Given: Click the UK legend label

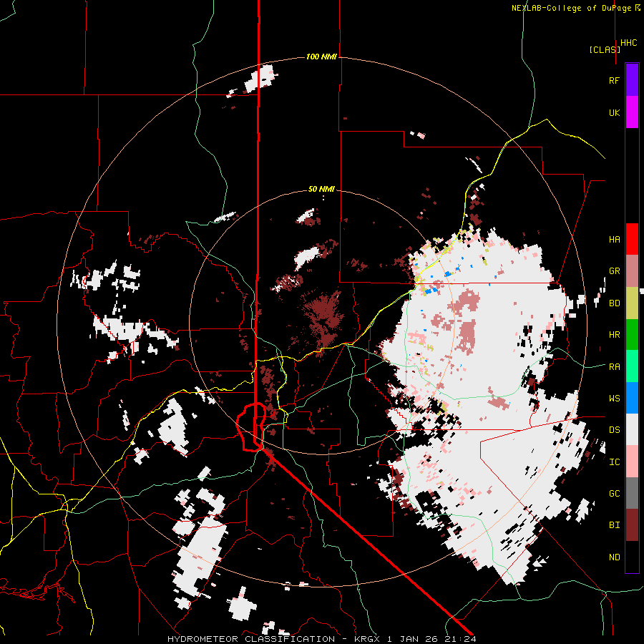Looking at the screenshot, I should [x=614, y=112].
